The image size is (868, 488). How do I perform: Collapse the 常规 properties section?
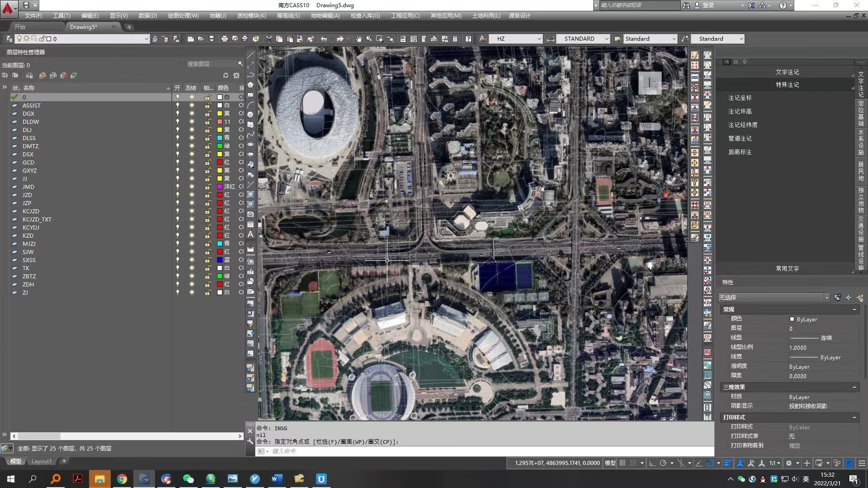click(854, 310)
